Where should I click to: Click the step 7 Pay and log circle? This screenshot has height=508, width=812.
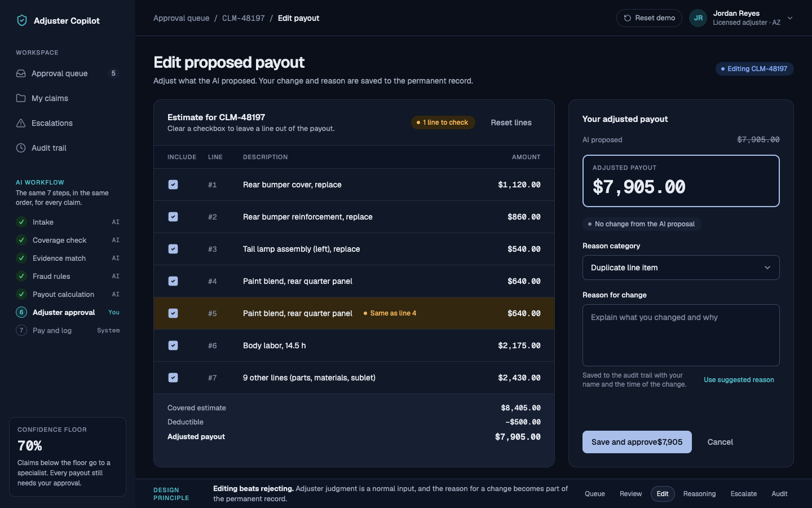[21, 330]
